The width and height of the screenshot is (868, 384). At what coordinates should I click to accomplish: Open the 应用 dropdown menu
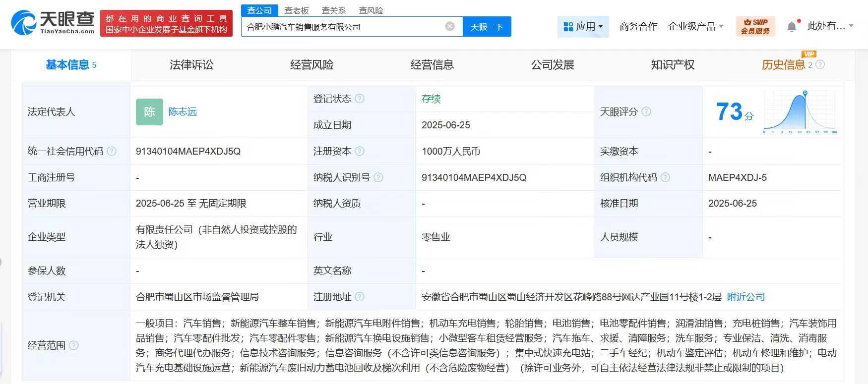click(x=583, y=26)
